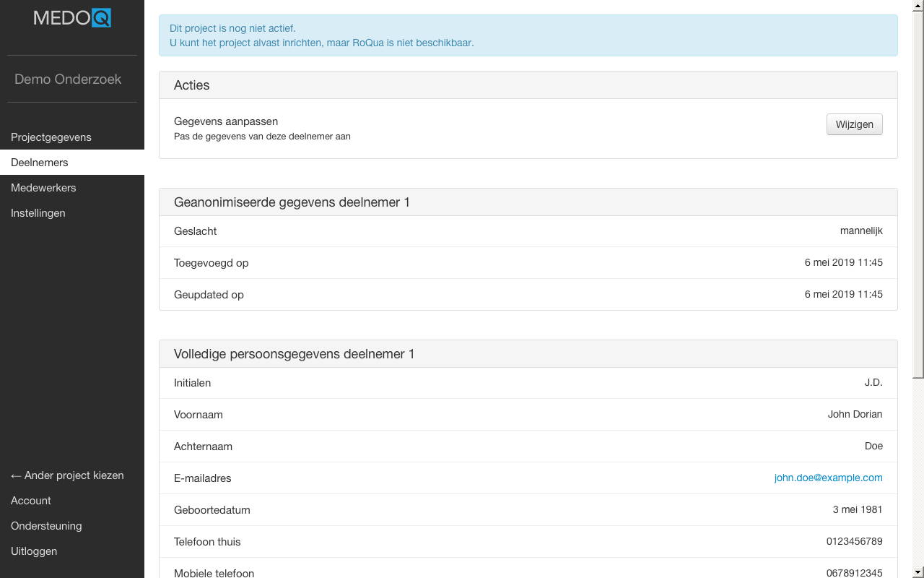This screenshot has width=924, height=578.
Task: Log out using Uitloggen
Action: pos(34,551)
